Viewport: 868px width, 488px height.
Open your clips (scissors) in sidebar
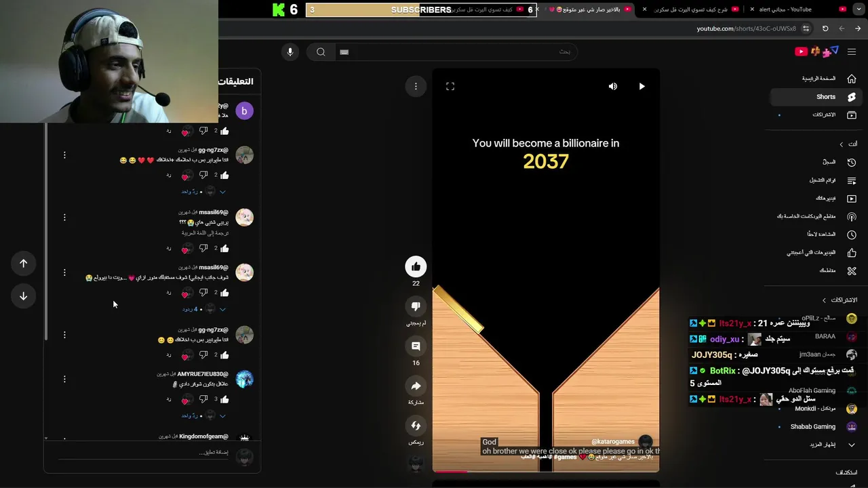point(818,270)
